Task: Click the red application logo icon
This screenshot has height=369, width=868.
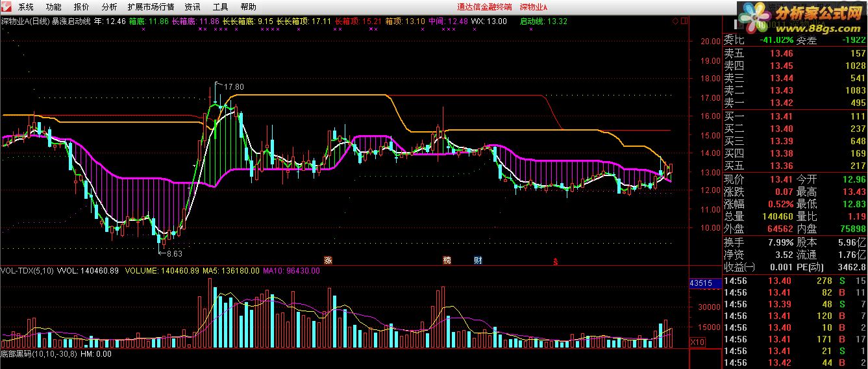Action: 6,6
